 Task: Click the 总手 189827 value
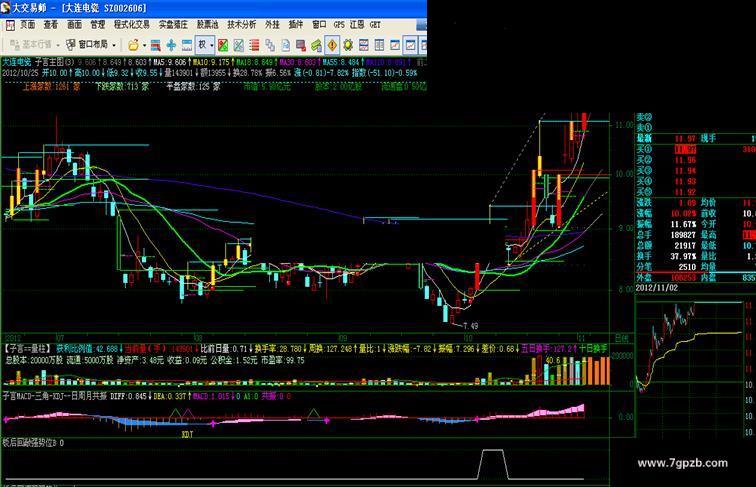(683, 235)
